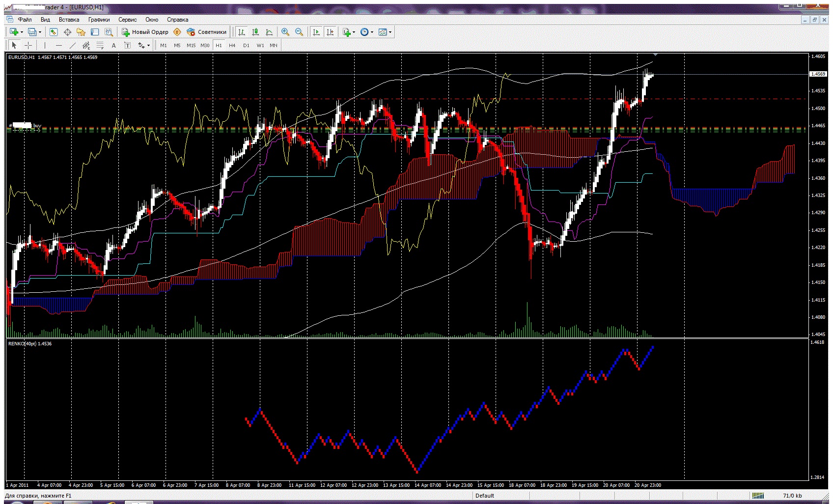
Task: Switch timeframe to M15
Action: 191,45
